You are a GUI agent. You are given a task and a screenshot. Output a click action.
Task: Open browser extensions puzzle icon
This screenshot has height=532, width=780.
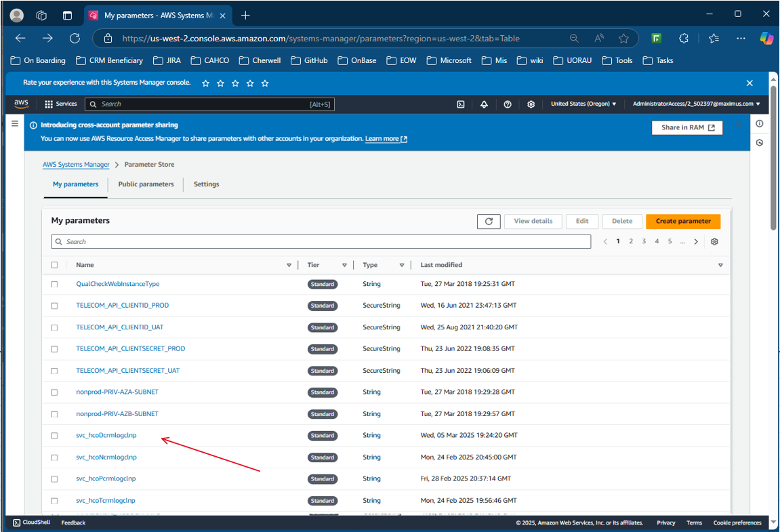pos(684,39)
